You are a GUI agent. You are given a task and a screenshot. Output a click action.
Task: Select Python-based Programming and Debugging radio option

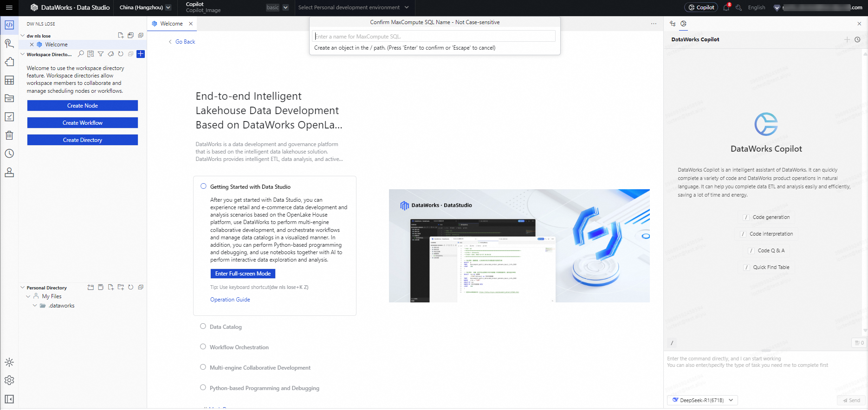203,387
